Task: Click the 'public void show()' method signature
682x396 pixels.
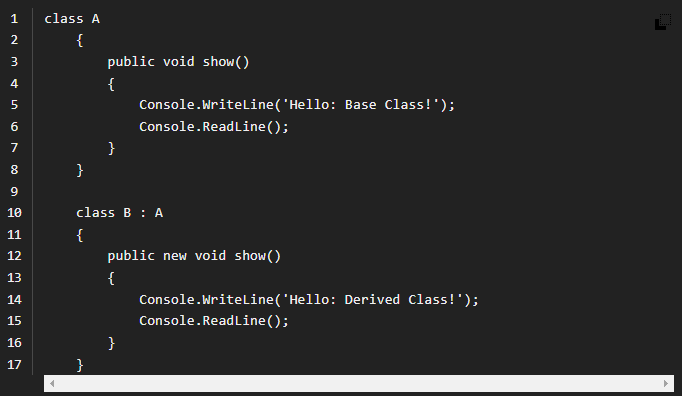Action: pos(178,62)
